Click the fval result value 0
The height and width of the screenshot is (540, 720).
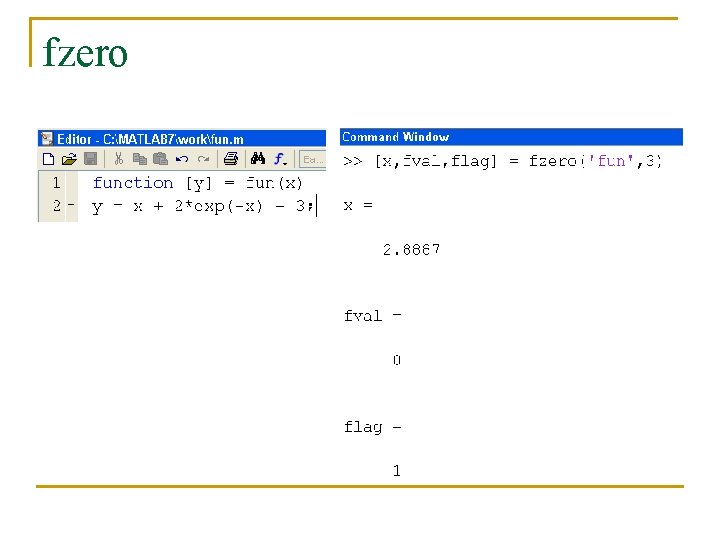[x=397, y=360]
